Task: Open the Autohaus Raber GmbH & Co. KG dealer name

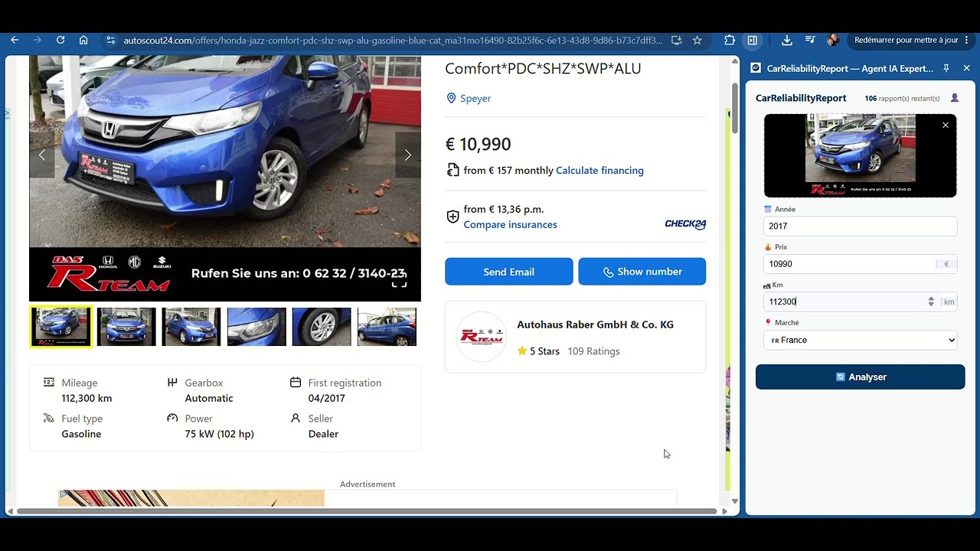Action: 595,324
